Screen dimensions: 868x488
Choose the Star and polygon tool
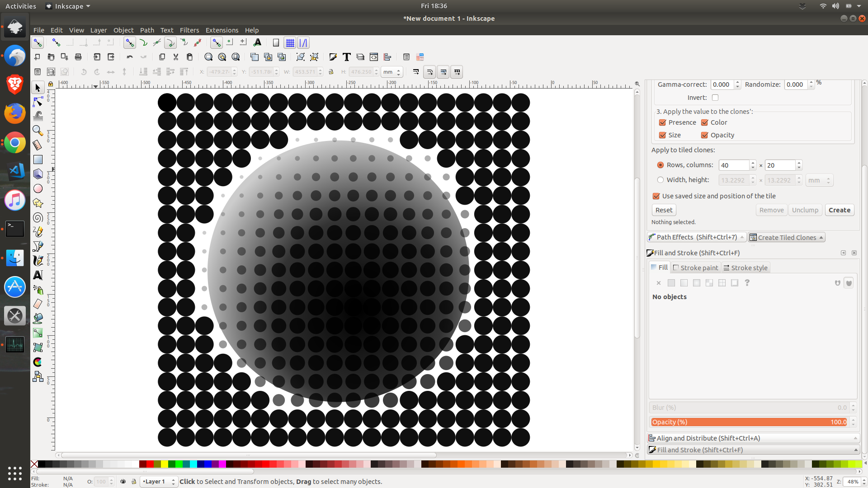(x=38, y=203)
